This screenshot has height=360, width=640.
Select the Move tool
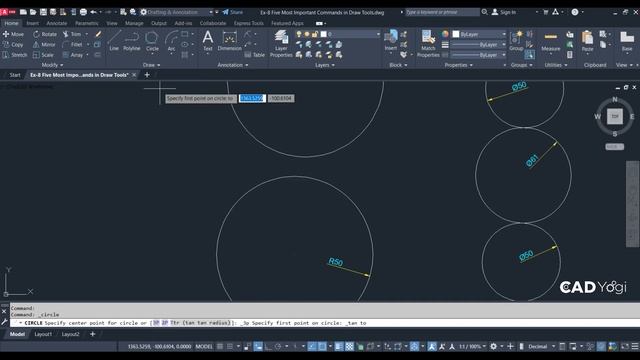[x=13, y=34]
